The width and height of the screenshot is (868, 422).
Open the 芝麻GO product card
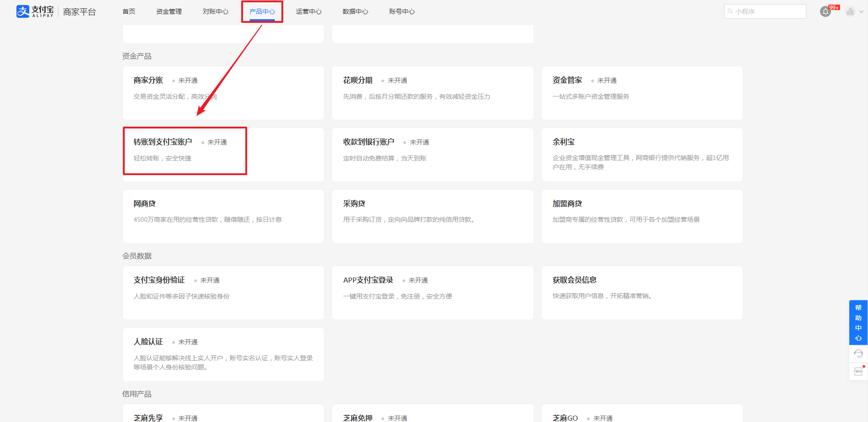click(642, 413)
